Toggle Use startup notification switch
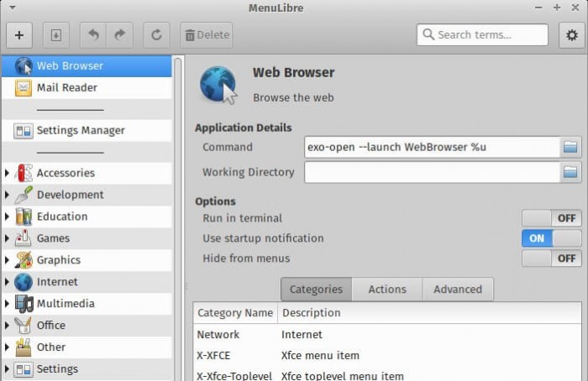Screen dimensions: 588x381 click(552, 237)
